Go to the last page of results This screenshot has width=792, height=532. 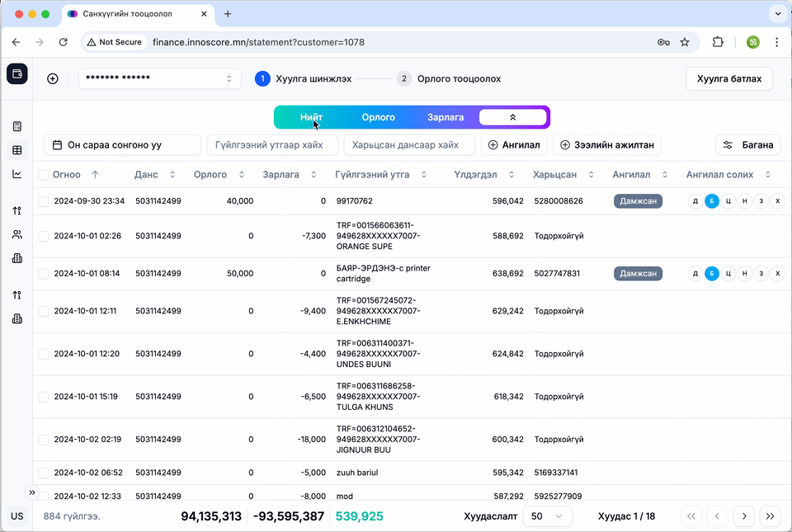770,516
